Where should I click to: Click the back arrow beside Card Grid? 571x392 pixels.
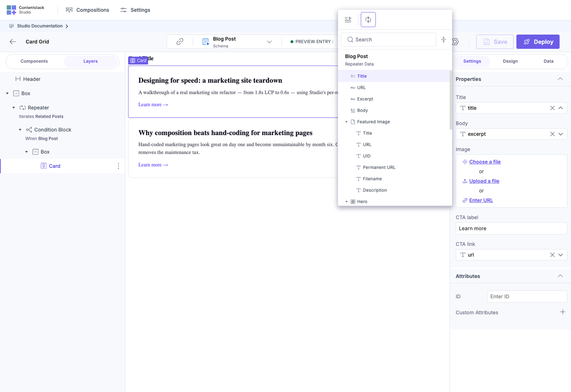point(13,42)
